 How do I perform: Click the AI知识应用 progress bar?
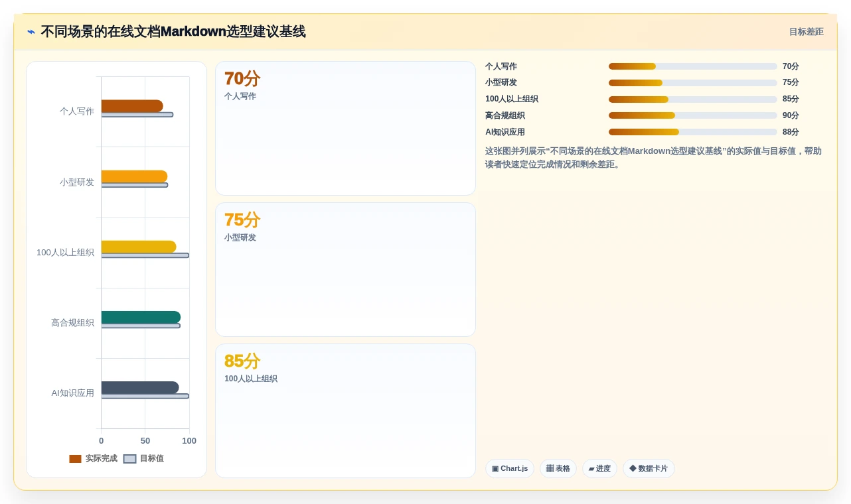click(692, 132)
